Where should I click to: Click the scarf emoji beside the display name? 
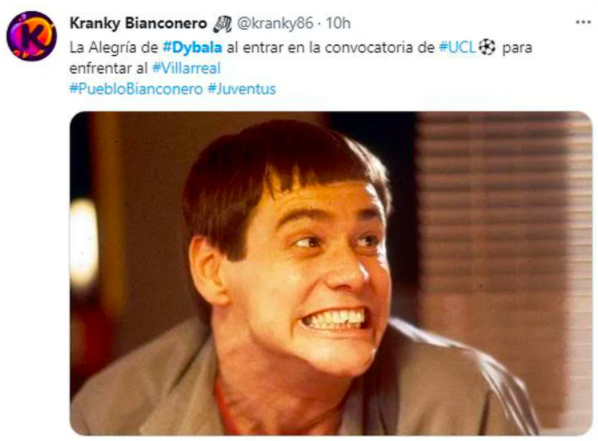[222, 24]
